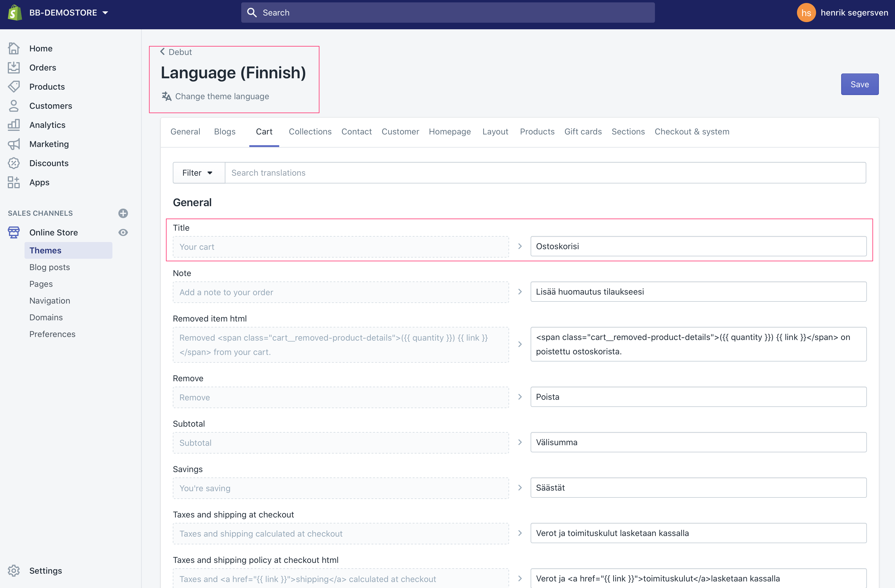Click chevron arrow beside Your cart field
The width and height of the screenshot is (895, 588).
coord(520,246)
